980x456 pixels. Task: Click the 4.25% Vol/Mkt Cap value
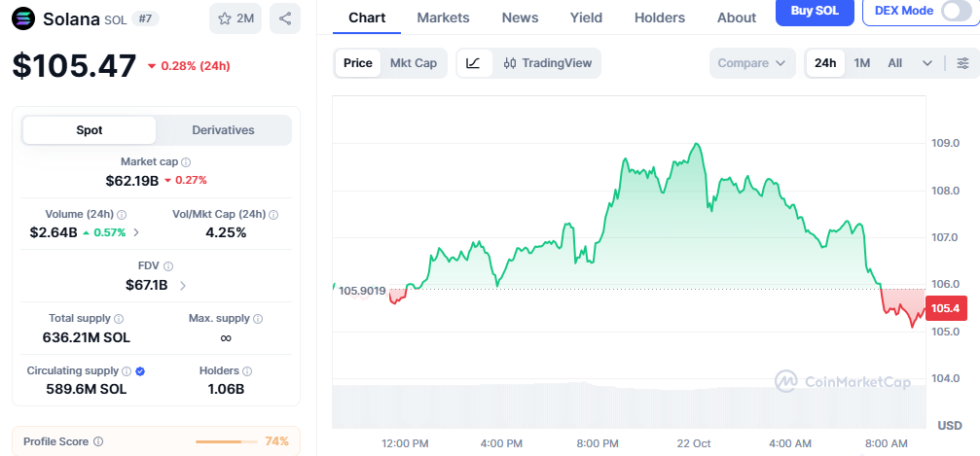tap(226, 233)
